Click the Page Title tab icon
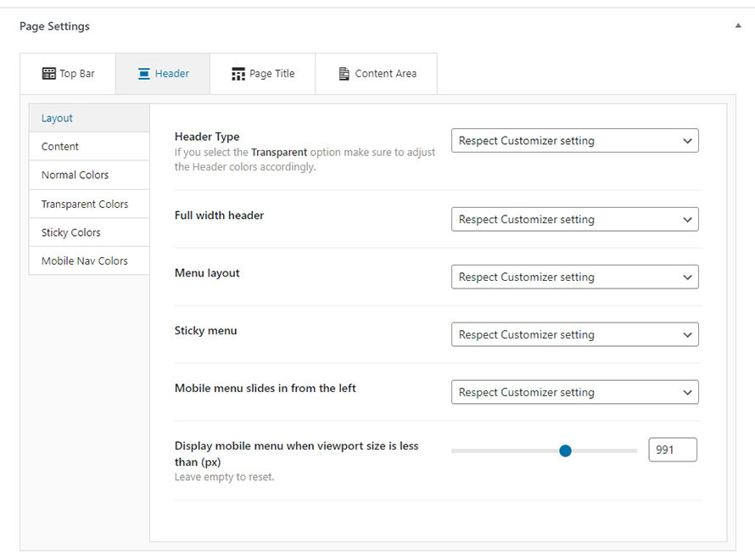Viewport: 755px width, 560px height. pos(238,74)
